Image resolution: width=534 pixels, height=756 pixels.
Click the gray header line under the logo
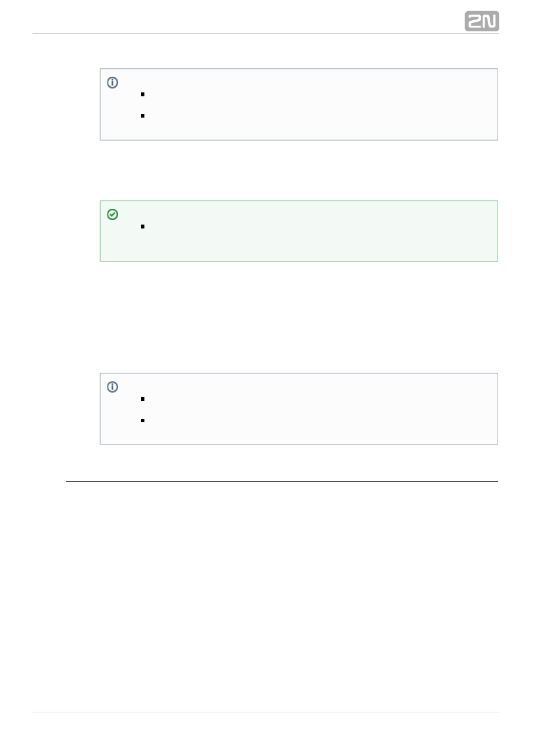tap(265, 33)
